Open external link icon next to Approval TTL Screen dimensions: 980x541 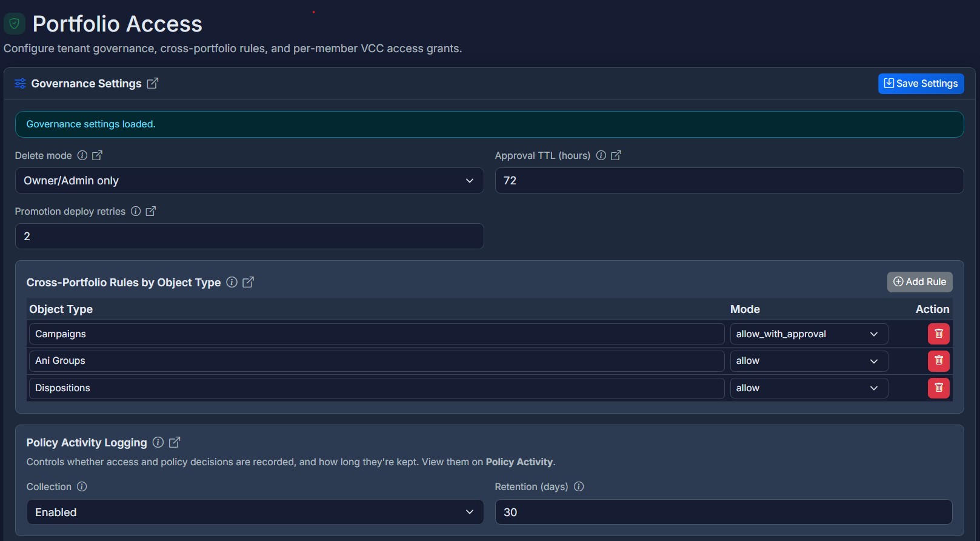coord(616,155)
